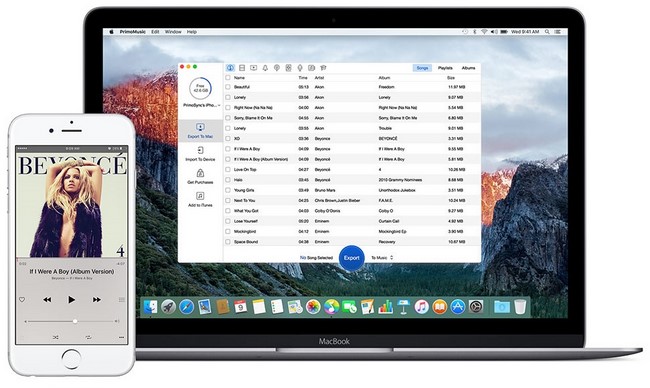Viewport: 650px width, 388px height.
Task: Switch to the Songs tab
Action: (x=422, y=68)
